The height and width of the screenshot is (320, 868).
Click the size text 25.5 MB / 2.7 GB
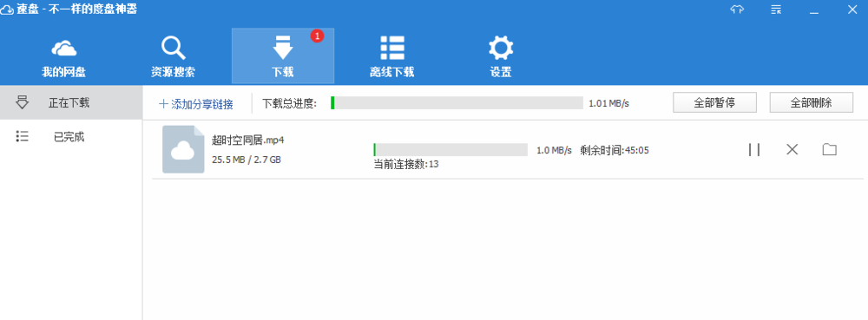tap(247, 160)
